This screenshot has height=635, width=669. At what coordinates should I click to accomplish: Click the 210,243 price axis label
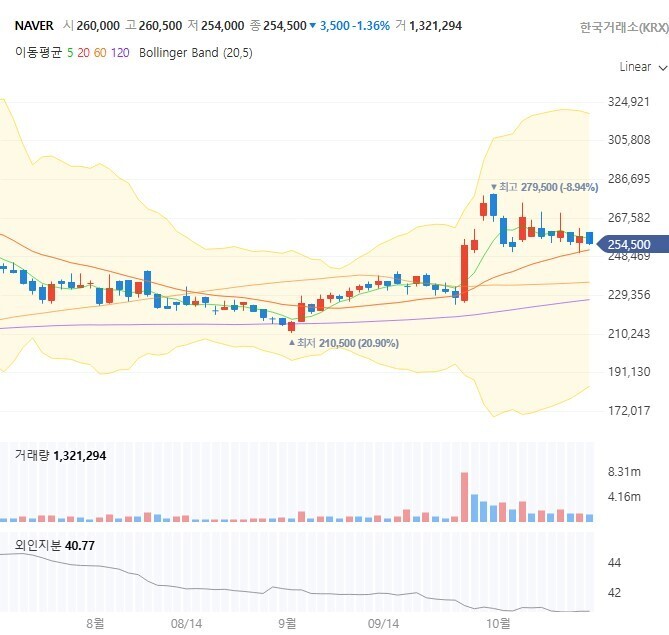pos(629,333)
